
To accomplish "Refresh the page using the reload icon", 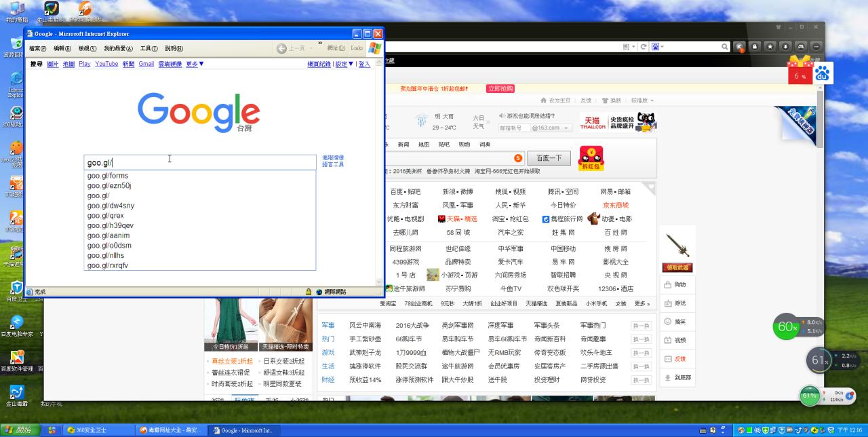I will tap(644, 47).
